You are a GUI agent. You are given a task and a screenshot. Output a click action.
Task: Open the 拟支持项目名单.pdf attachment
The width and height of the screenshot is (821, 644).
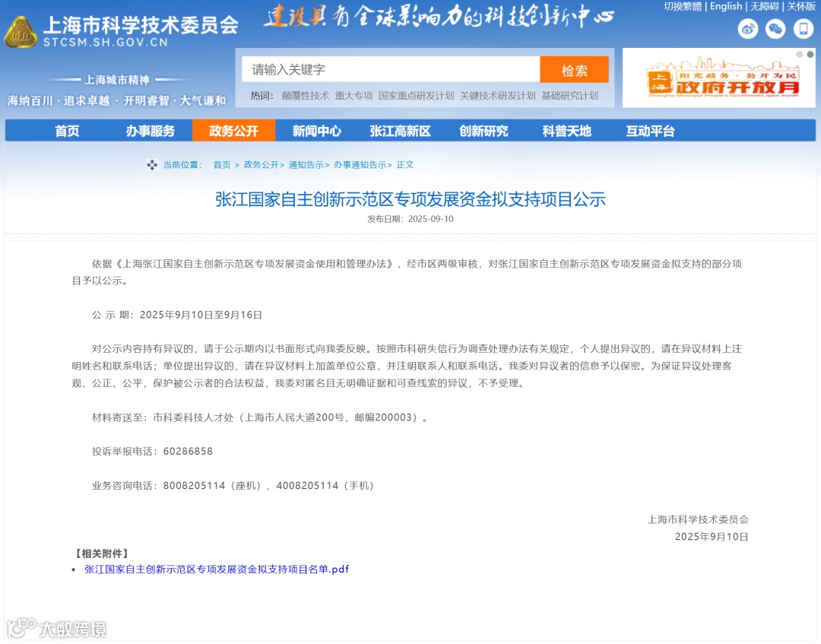(217, 569)
